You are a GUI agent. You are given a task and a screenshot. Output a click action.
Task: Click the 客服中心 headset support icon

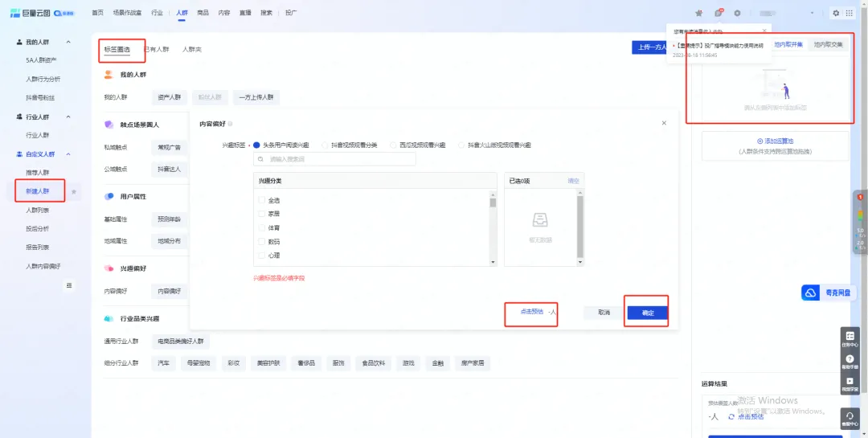pyautogui.click(x=850, y=417)
